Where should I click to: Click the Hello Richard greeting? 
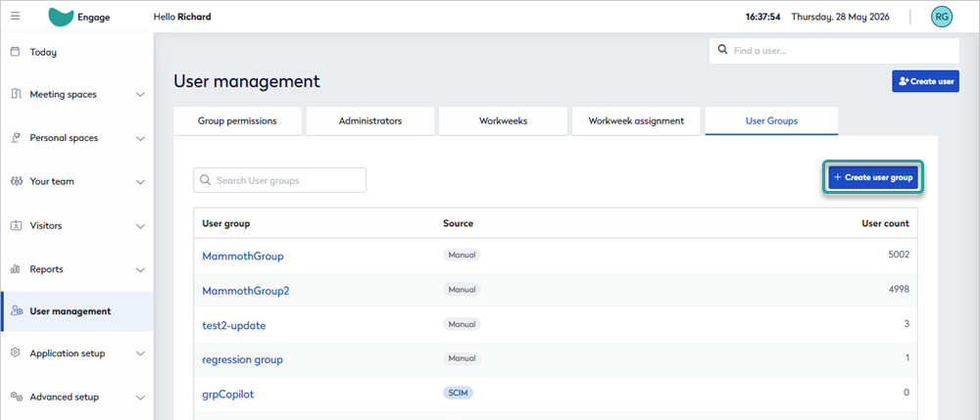point(182,17)
